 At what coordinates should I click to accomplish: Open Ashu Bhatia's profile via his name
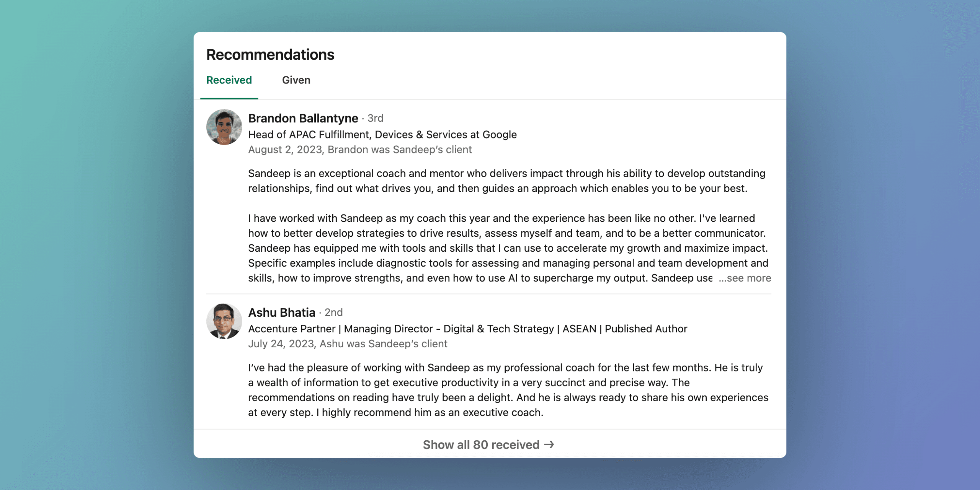(x=282, y=313)
